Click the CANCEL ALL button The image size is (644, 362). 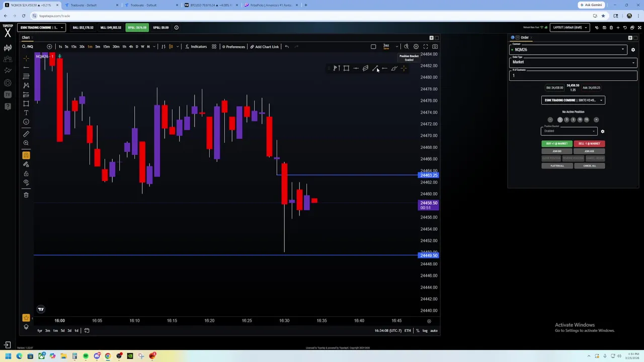pyautogui.click(x=589, y=166)
